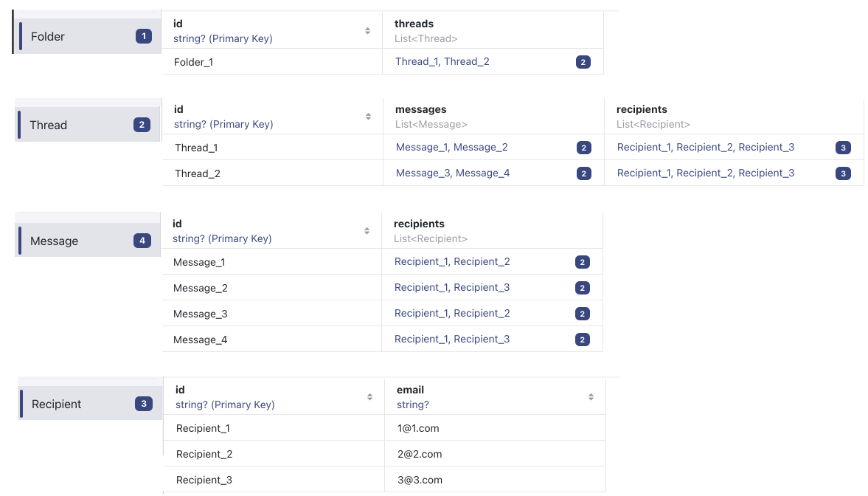Viewport: 868px width, 496px height.
Task: Click the "4" badge beside the Message entity
Action: pyautogui.click(x=142, y=240)
